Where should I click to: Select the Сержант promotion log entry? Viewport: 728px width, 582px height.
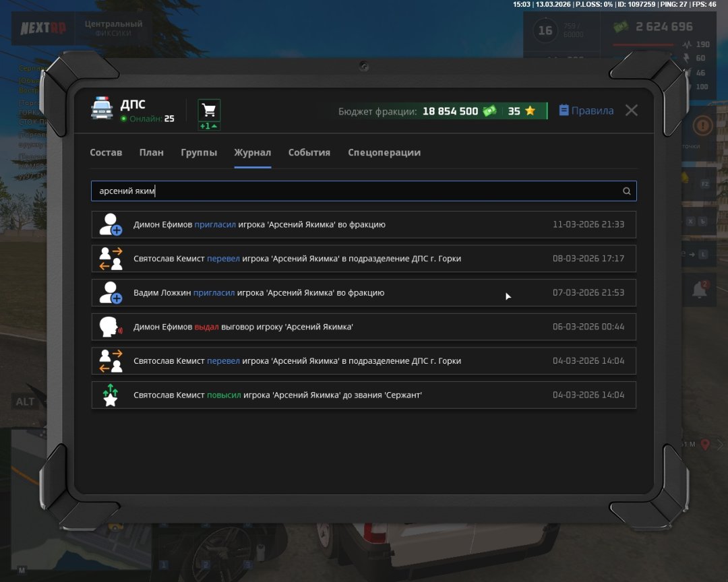click(x=363, y=395)
